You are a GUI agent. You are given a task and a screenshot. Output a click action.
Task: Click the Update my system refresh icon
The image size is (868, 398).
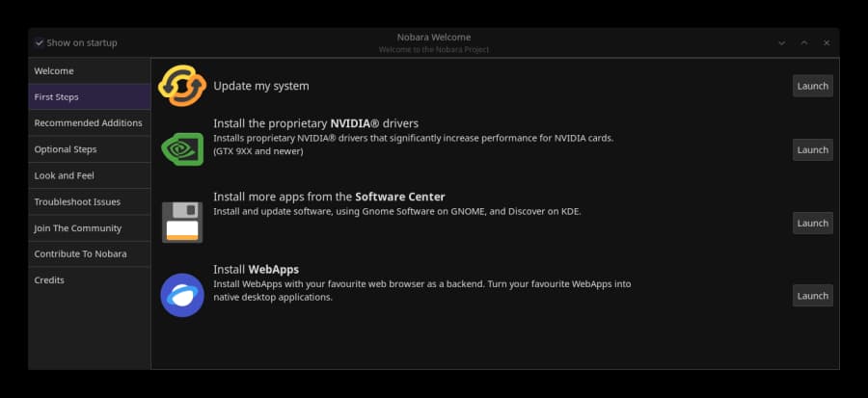182,86
